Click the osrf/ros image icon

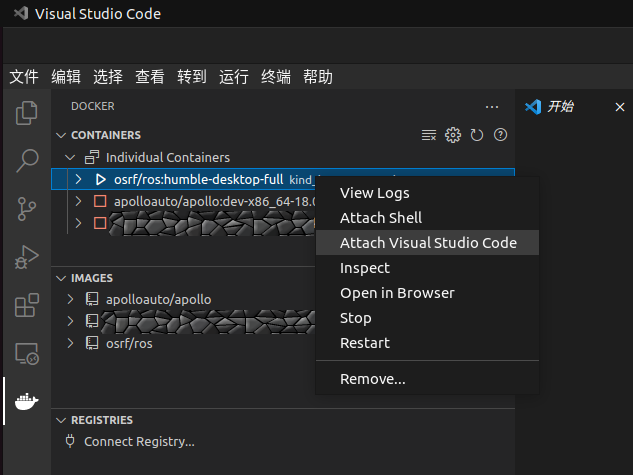point(92,343)
